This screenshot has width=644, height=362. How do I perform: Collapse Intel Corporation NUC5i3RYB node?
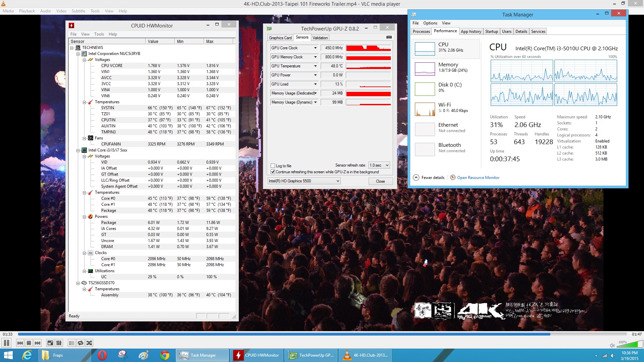tap(78, 54)
